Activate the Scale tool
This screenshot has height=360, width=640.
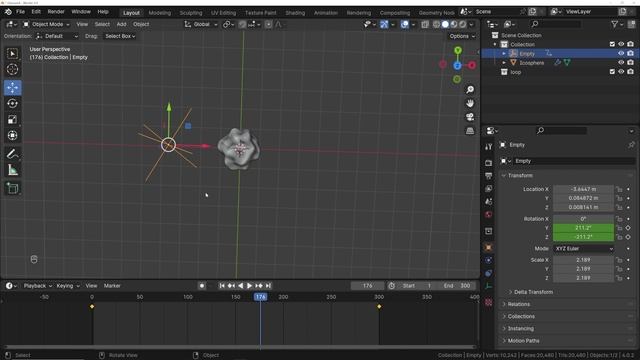pyautogui.click(x=12, y=119)
